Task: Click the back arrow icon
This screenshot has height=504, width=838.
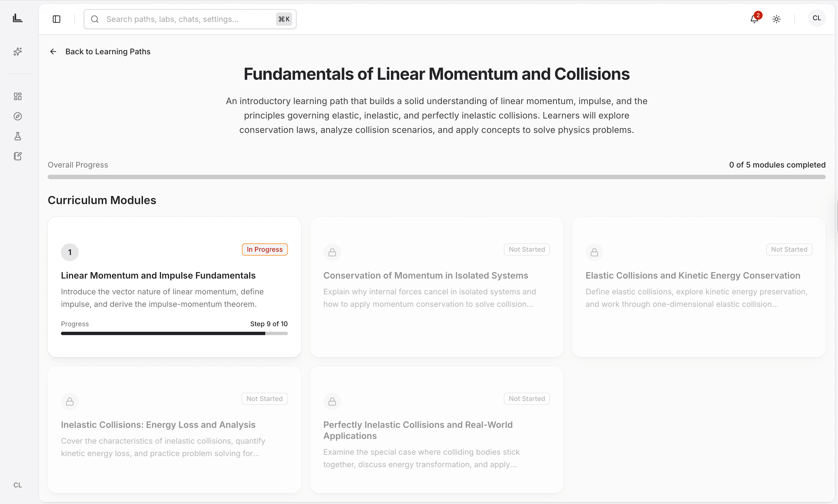Action: (x=53, y=52)
